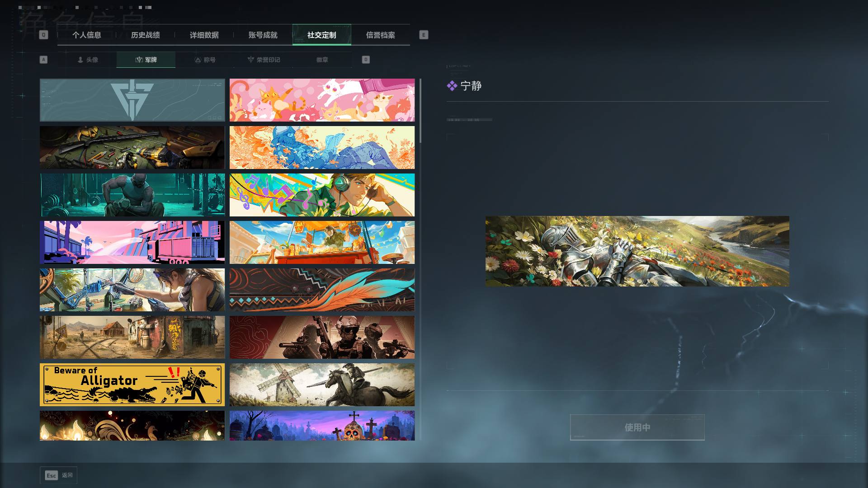Pick the market stall vendor dog tag

322,243
